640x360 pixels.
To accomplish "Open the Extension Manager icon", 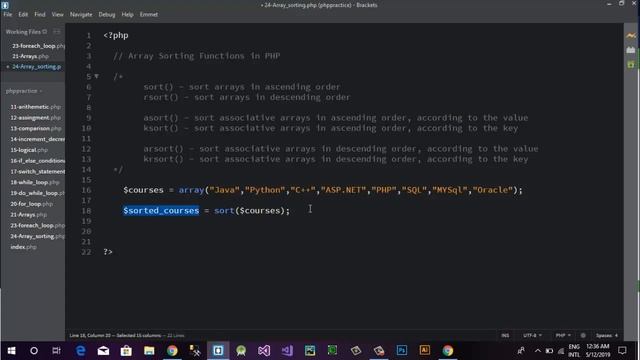I will (x=631, y=50).
